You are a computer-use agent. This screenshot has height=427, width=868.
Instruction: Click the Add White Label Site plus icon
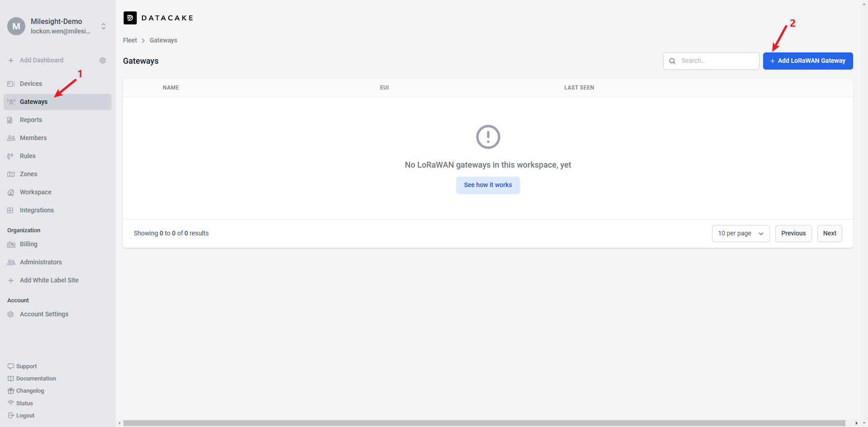[11, 281]
